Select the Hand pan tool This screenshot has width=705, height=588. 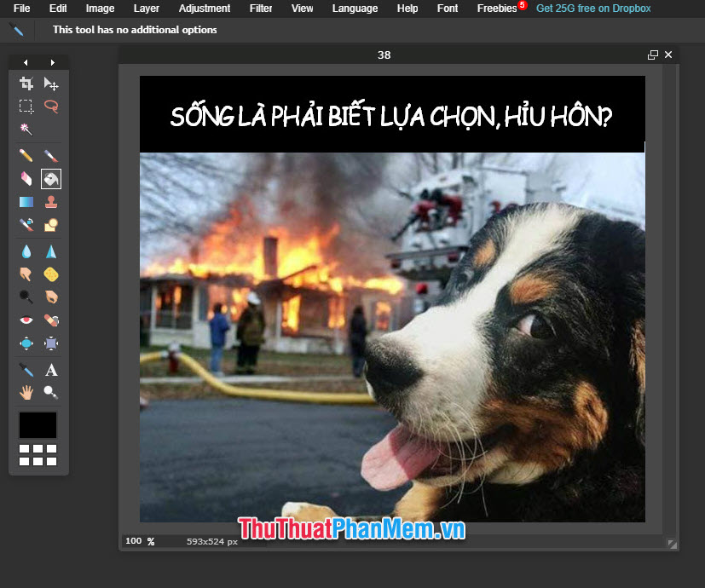(x=26, y=393)
